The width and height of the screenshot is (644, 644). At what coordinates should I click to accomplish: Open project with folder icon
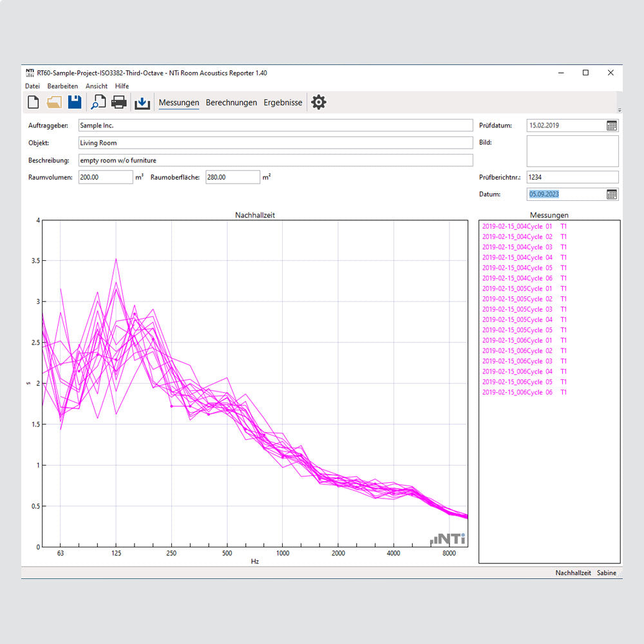tap(54, 102)
